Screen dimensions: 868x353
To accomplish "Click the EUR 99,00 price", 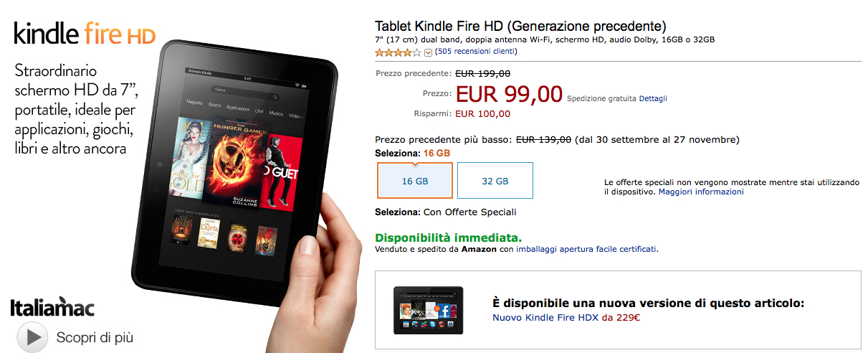I will (x=509, y=94).
